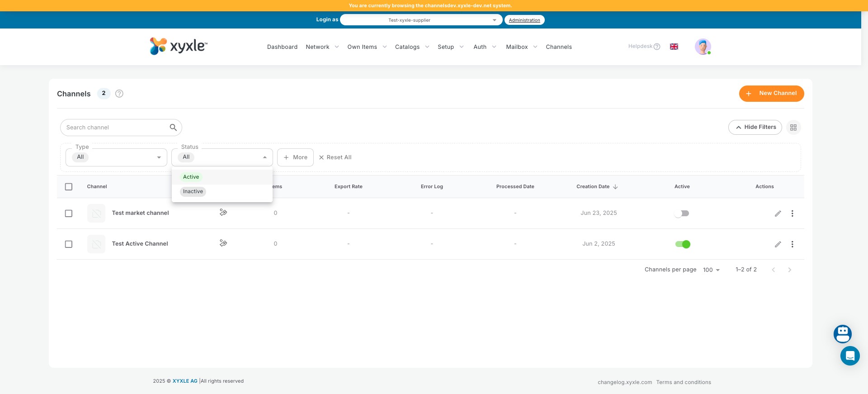The width and height of the screenshot is (868, 394).
Task: Open the chatbot robot icon
Action: 842,334
